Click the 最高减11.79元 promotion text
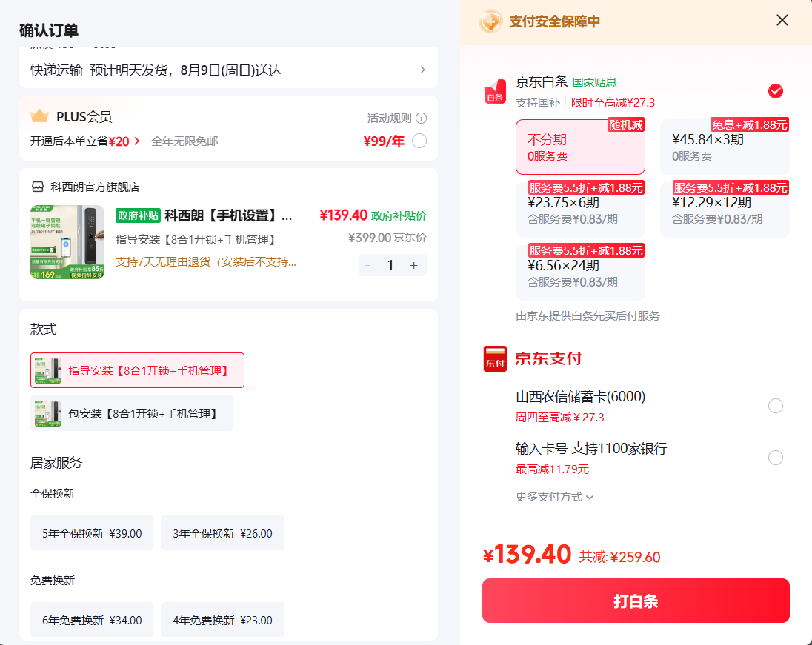The height and width of the screenshot is (645, 812). click(552, 469)
